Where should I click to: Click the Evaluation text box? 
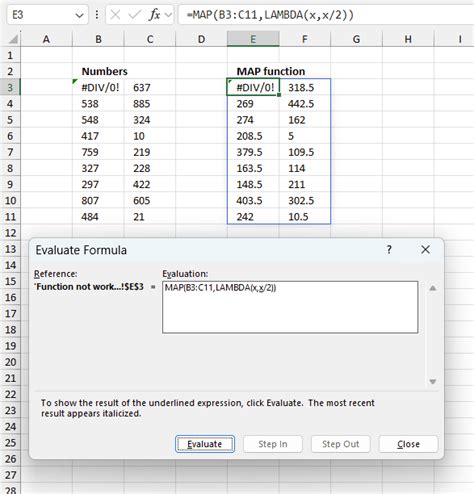click(290, 307)
